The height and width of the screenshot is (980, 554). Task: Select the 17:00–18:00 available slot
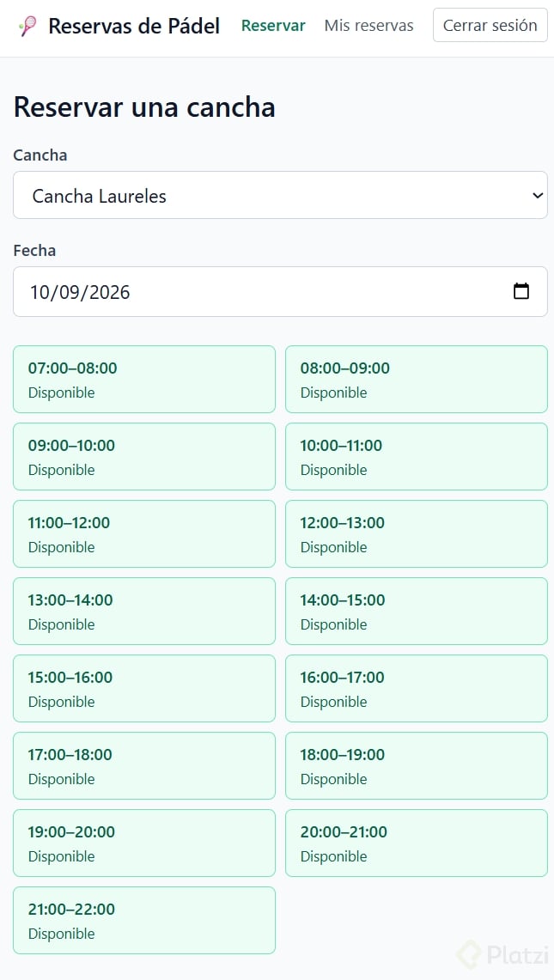(143, 765)
